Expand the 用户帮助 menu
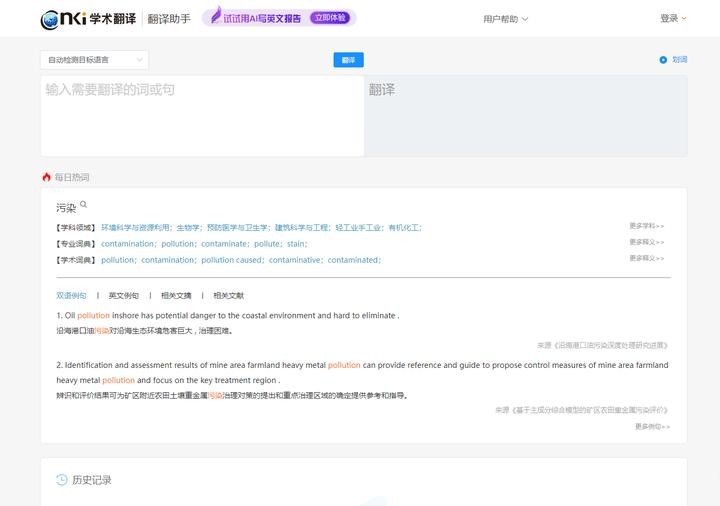This screenshot has height=506, width=720. click(505, 19)
